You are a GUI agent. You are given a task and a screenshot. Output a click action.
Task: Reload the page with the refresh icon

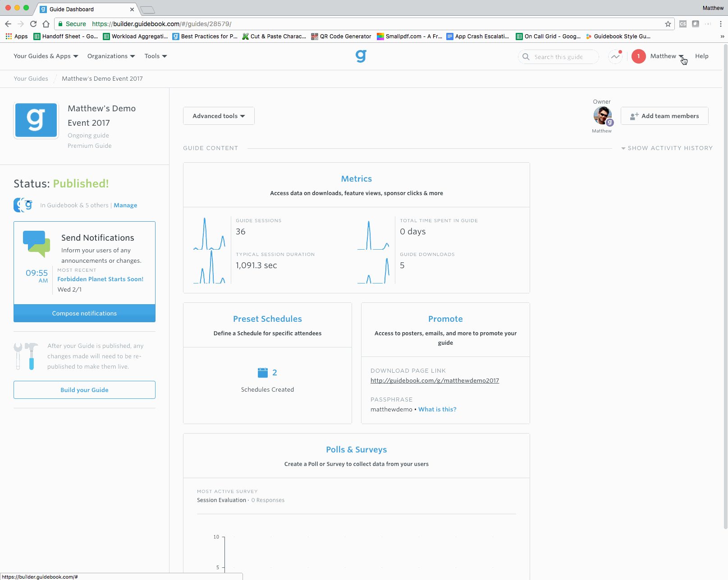pos(33,24)
